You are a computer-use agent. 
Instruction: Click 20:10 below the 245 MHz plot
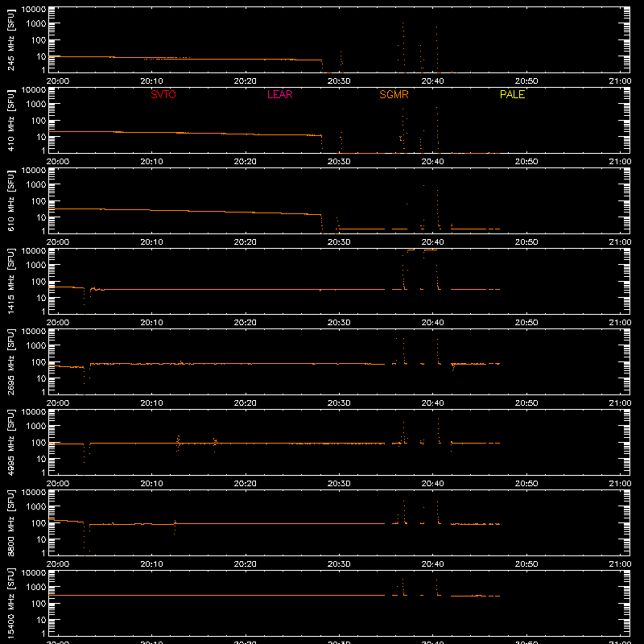click(151, 81)
